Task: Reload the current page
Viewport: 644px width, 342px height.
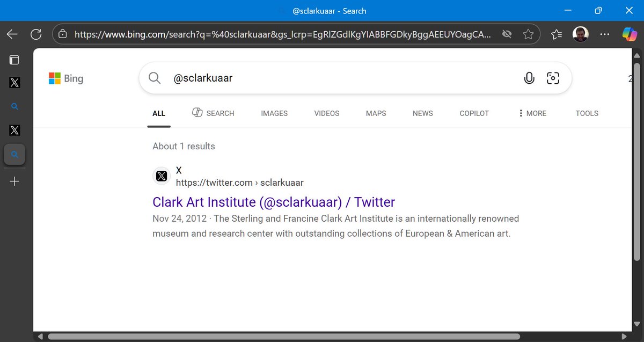Action: coord(36,34)
